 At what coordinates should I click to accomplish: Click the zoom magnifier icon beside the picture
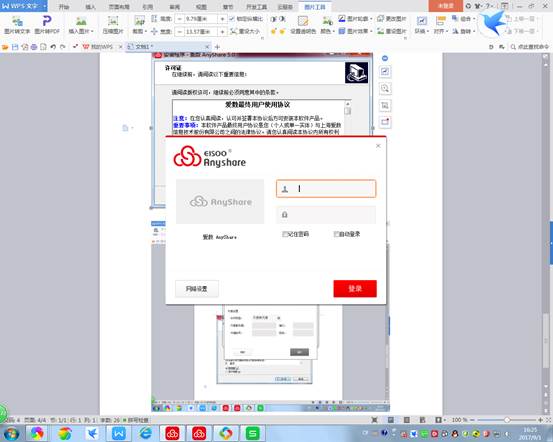coord(385,88)
